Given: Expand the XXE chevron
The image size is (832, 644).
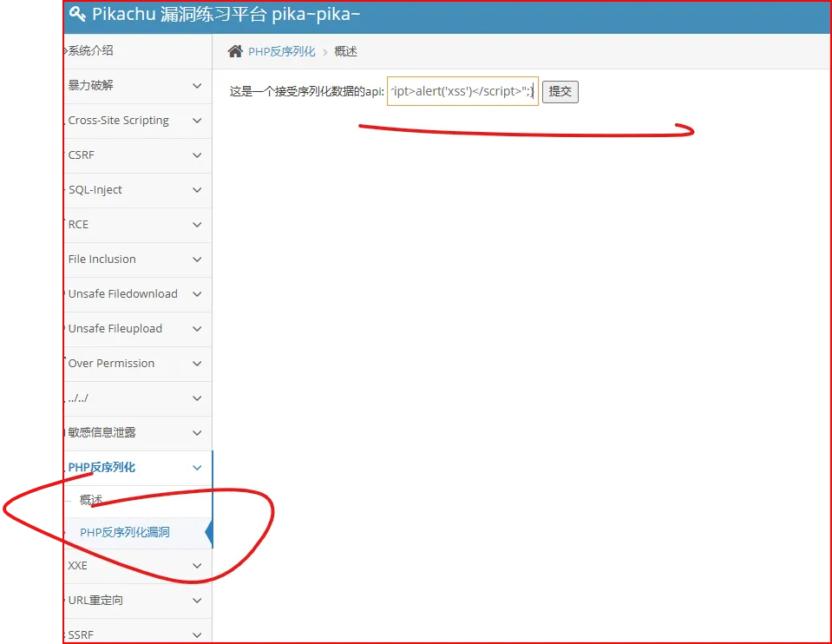Looking at the screenshot, I should click(197, 566).
